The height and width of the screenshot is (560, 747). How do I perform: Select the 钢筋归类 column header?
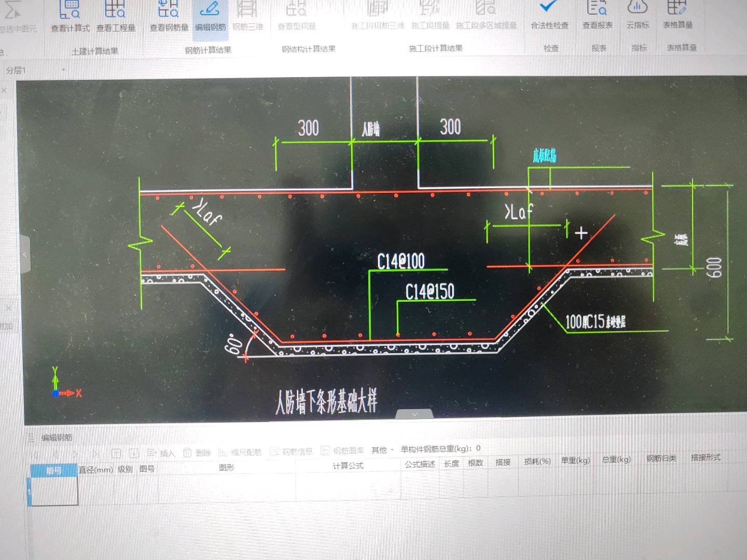click(661, 458)
